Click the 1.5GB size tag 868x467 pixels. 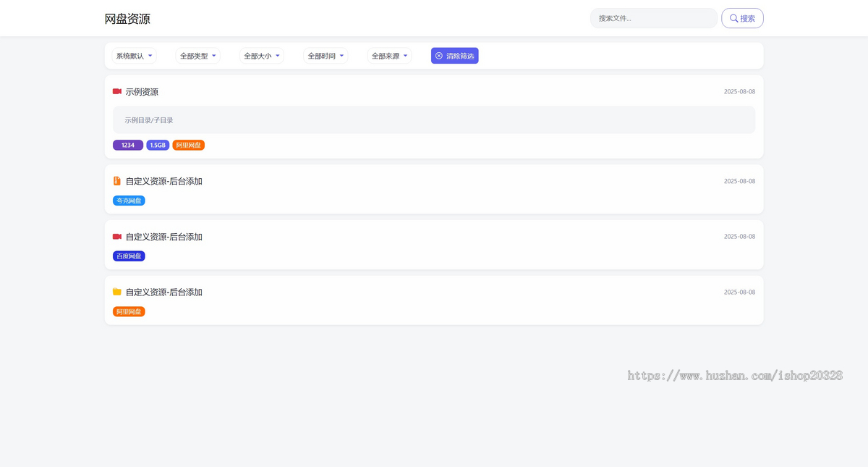click(x=158, y=145)
